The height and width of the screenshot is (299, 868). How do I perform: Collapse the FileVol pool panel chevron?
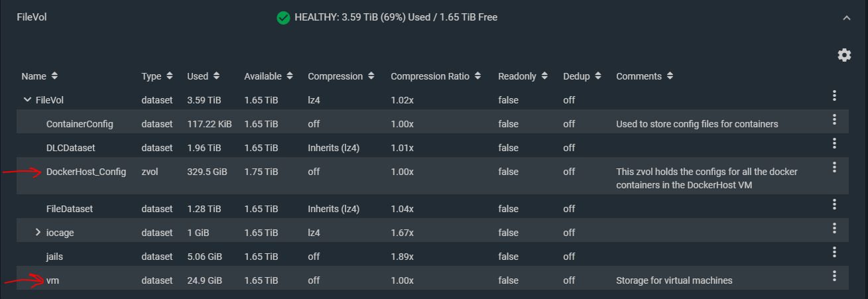click(846, 18)
